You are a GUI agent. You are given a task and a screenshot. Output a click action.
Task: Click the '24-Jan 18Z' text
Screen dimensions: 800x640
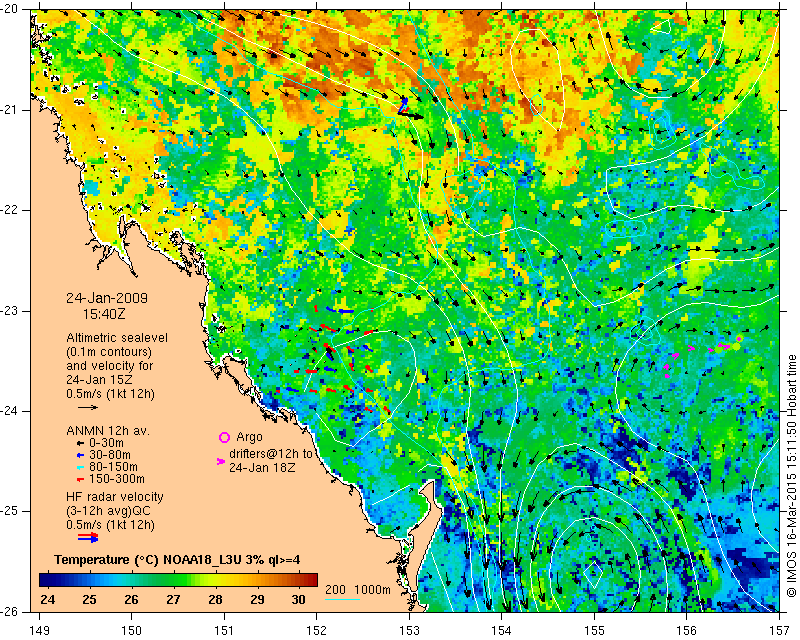click(x=262, y=467)
